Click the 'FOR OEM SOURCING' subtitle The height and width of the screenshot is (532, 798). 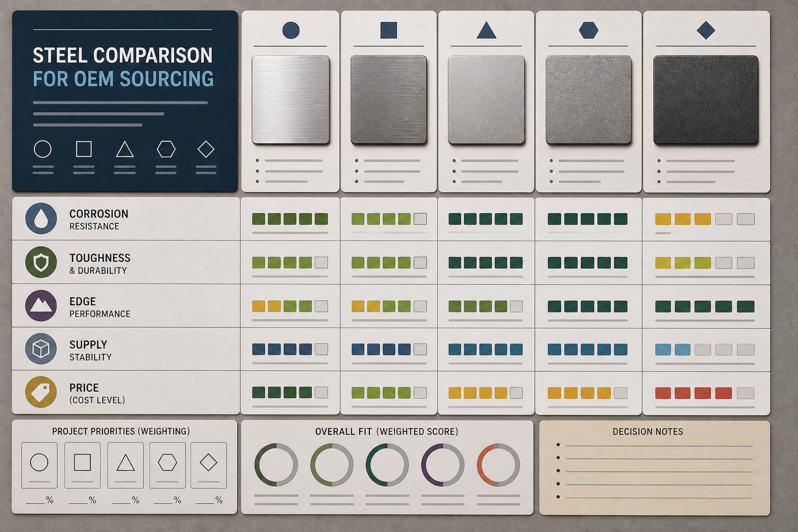pyautogui.click(x=123, y=79)
